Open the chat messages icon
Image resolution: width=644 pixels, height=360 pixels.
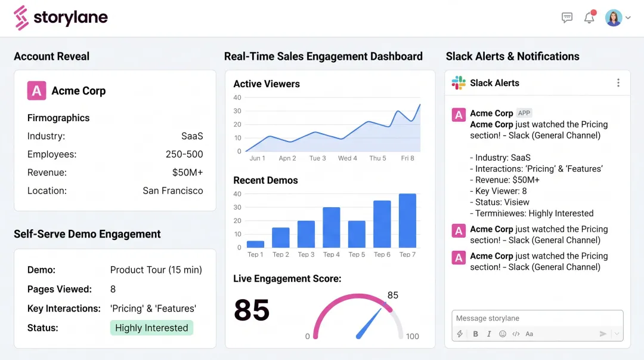[567, 18]
